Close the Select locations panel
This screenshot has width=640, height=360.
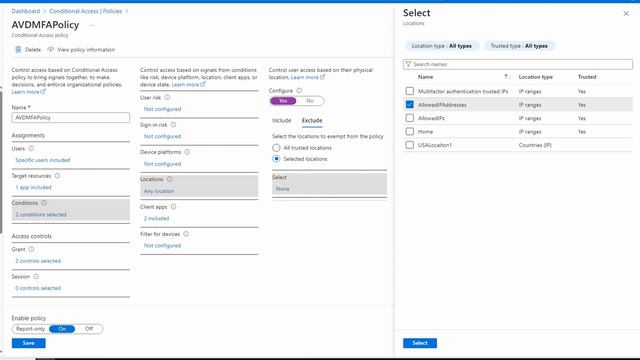click(x=626, y=13)
